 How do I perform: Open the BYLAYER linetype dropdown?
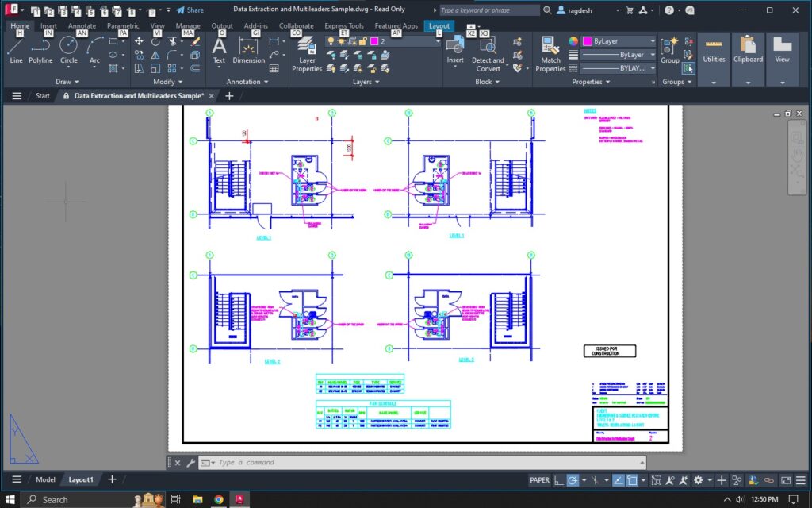[619, 68]
